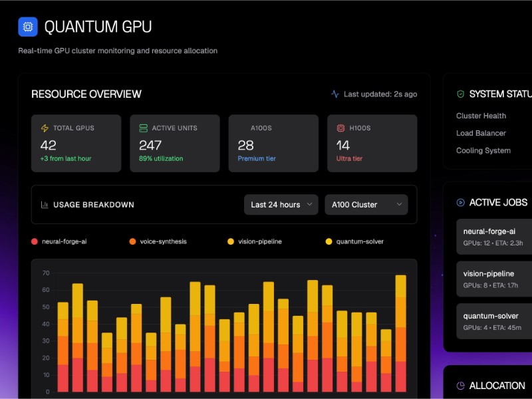Screen dimensions: 532x399
Task: Click the tallest bar in the usage chart
Action: (400, 332)
